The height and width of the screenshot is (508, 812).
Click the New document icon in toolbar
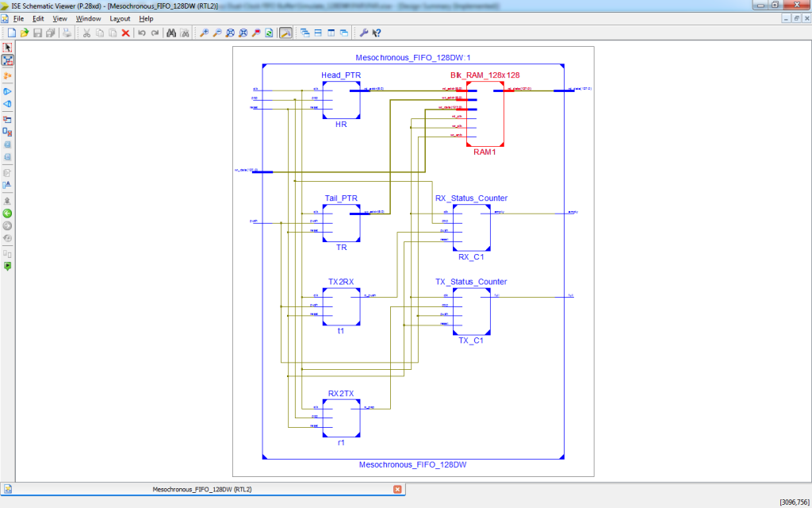tap(12, 33)
